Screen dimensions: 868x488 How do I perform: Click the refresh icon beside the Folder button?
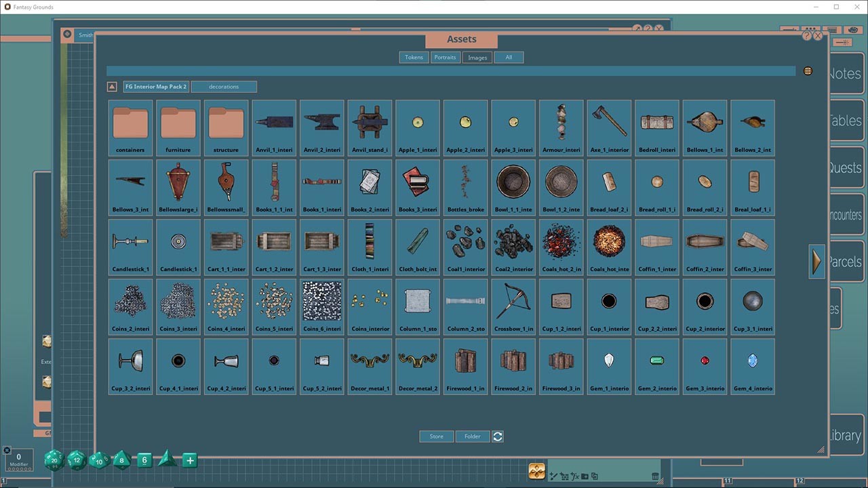point(497,436)
